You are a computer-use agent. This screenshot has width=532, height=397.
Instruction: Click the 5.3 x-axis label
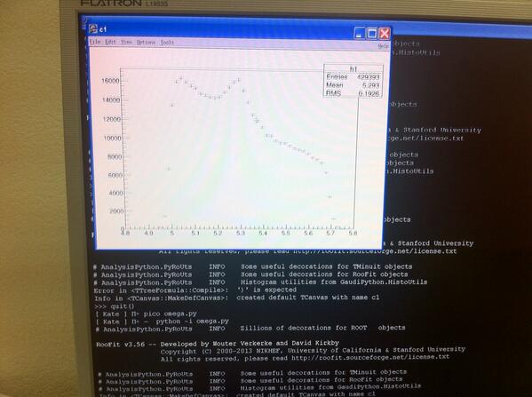point(241,233)
